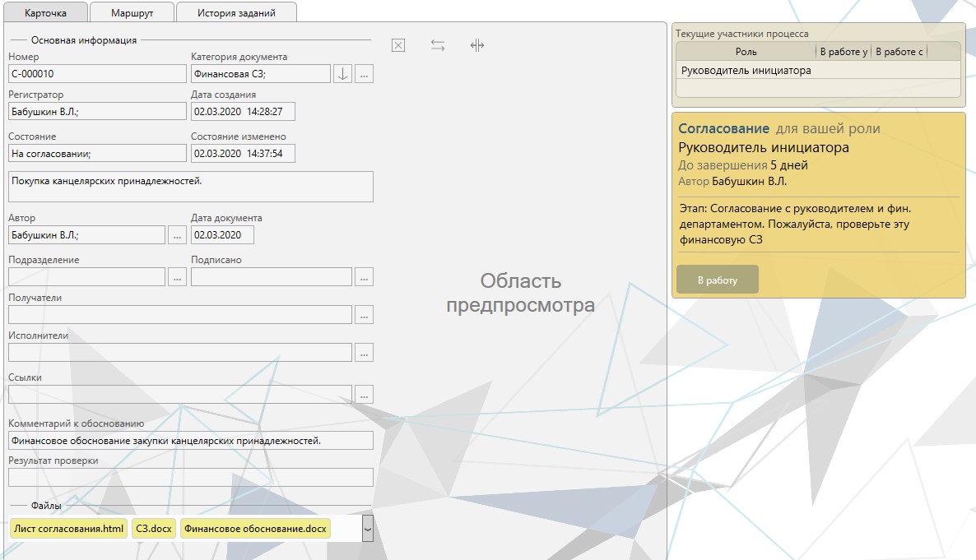This screenshot has width=976, height=560.
Task: Click the split-resize icon with the double bar
Action: [x=477, y=46]
